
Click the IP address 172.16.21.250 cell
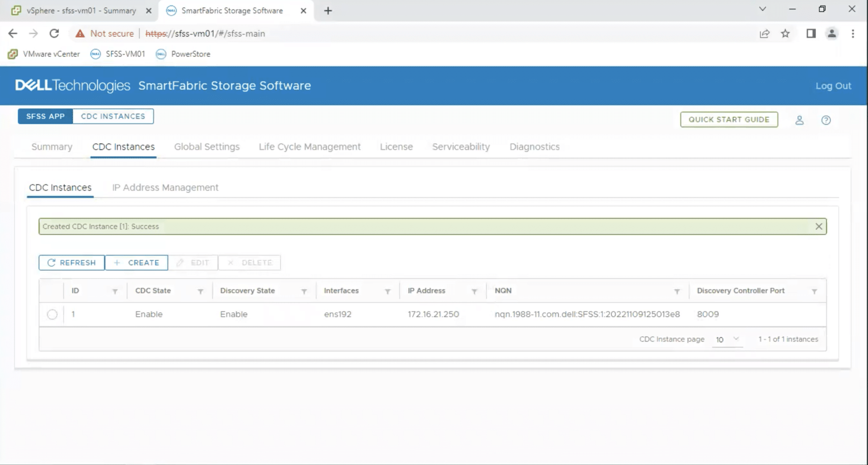pyautogui.click(x=433, y=314)
